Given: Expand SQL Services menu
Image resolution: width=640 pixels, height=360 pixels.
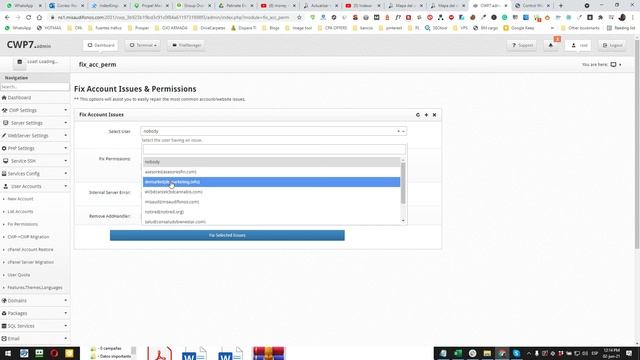Looking at the screenshot, I should (x=35, y=326).
